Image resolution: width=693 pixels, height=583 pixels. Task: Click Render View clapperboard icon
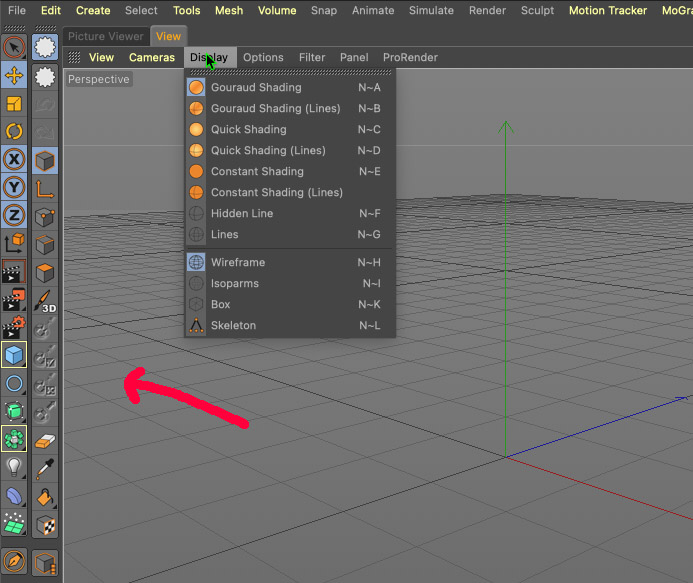(x=14, y=271)
